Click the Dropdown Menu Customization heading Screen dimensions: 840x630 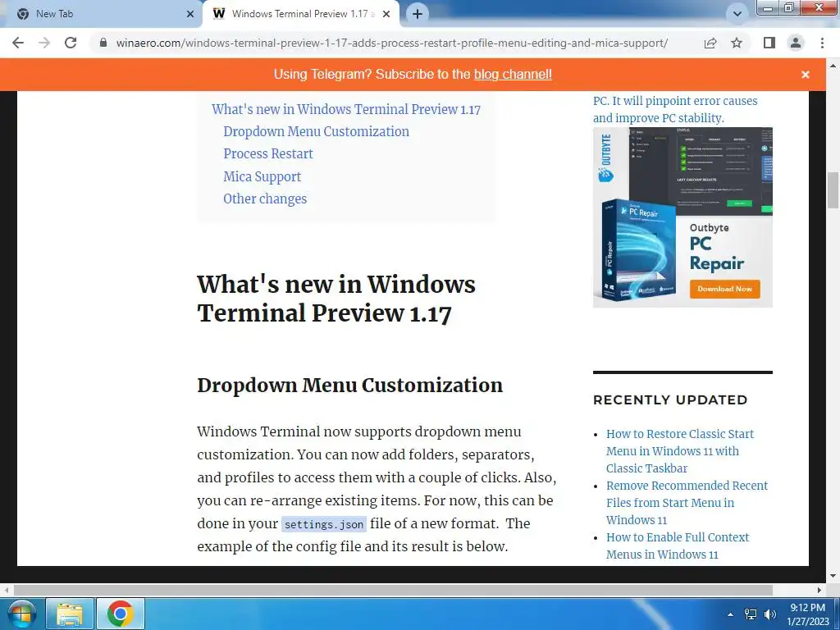[x=349, y=386]
